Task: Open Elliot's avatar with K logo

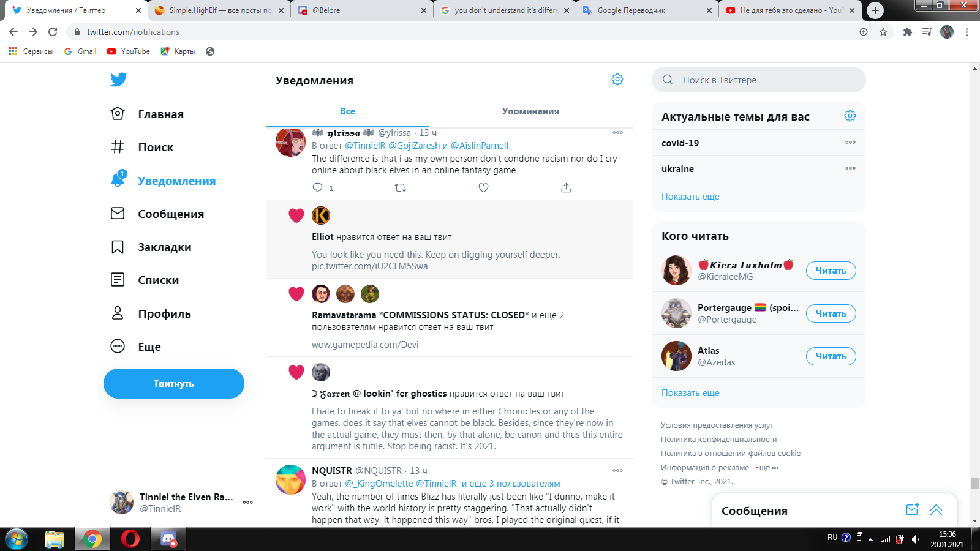Action: click(321, 216)
